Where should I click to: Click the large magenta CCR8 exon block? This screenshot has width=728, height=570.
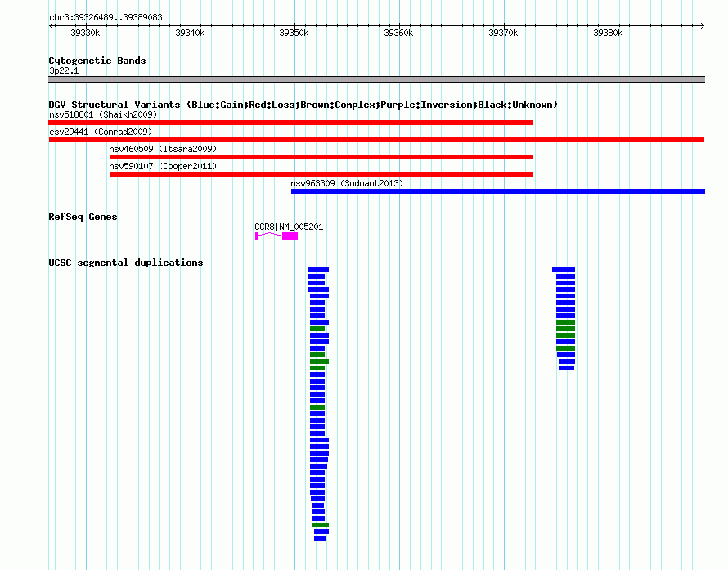[x=290, y=236]
